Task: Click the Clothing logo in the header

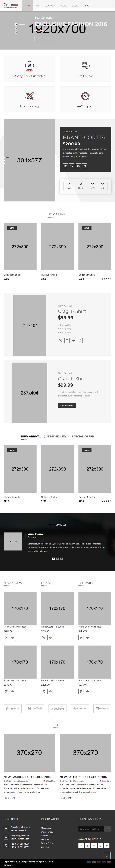Action: 11,5
